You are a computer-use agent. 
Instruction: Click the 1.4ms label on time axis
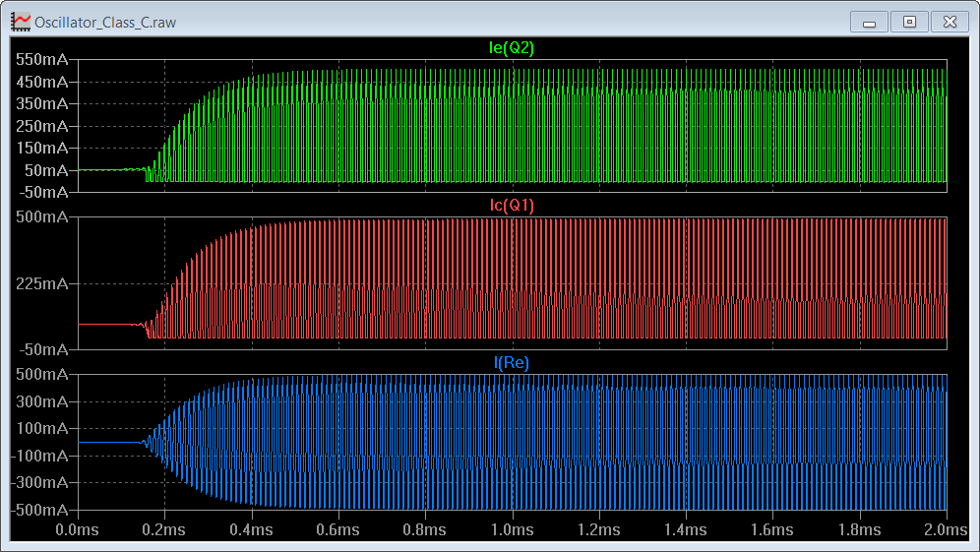point(686,529)
